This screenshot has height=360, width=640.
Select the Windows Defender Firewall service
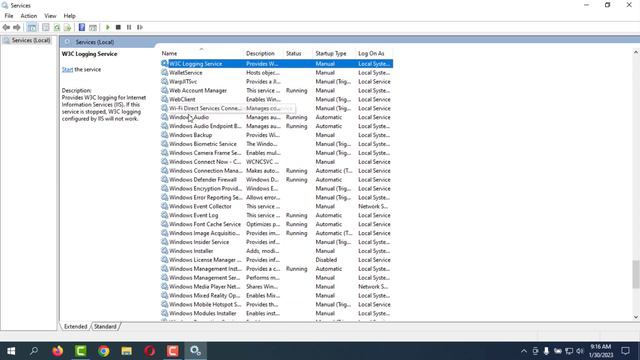coord(276,180)
